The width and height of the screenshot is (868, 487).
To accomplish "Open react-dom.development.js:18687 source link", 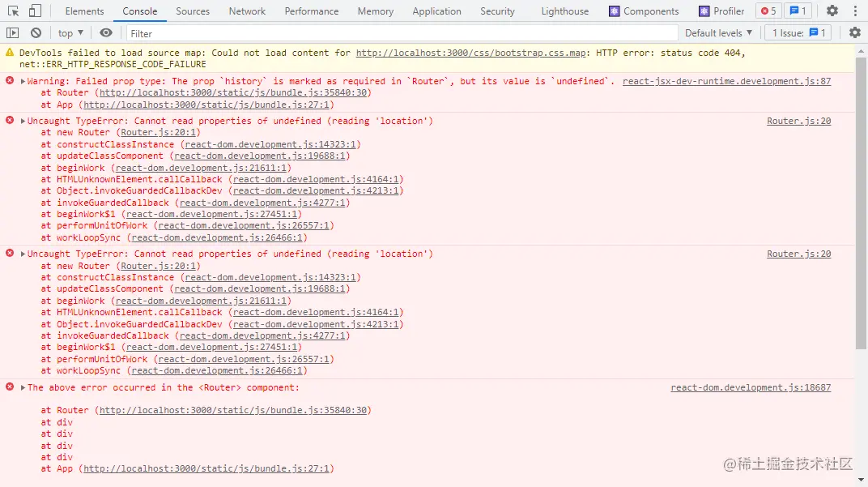I will [751, 387].
